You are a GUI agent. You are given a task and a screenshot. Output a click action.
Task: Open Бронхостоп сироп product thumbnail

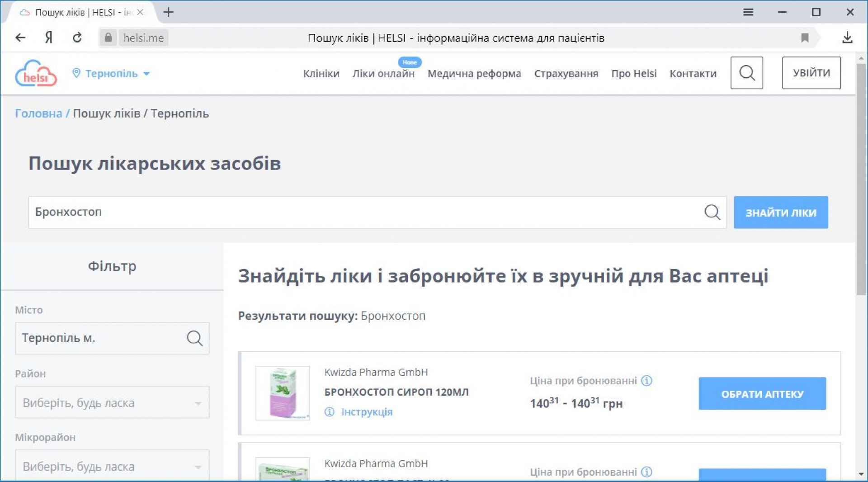point(283,393)
